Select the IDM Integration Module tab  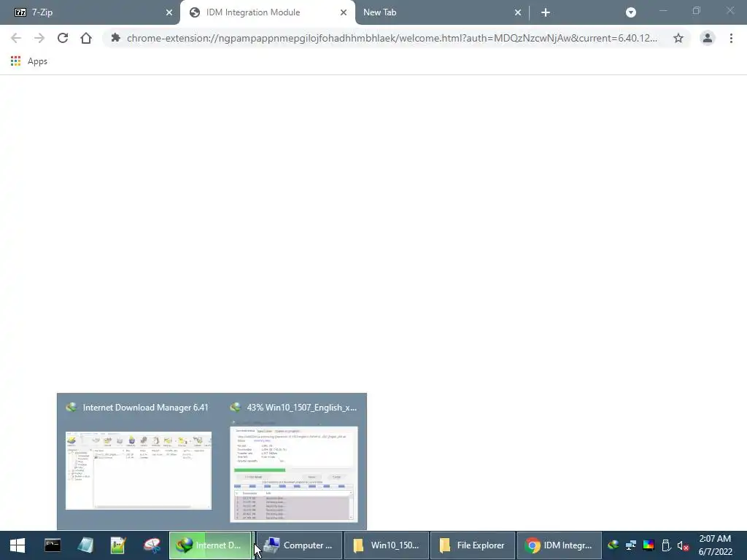pyautogui.click(x=267, y=12)
